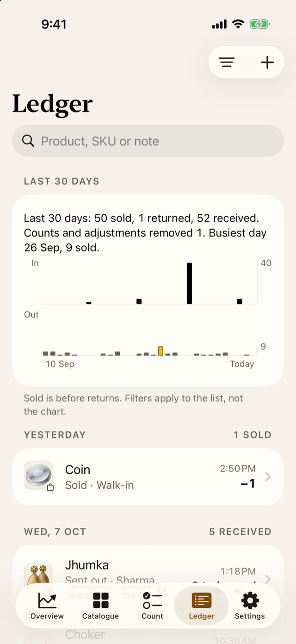Tap the small bag badge on Coin
Viewport: 296px width, 644px height.
(x=50, y=487)
